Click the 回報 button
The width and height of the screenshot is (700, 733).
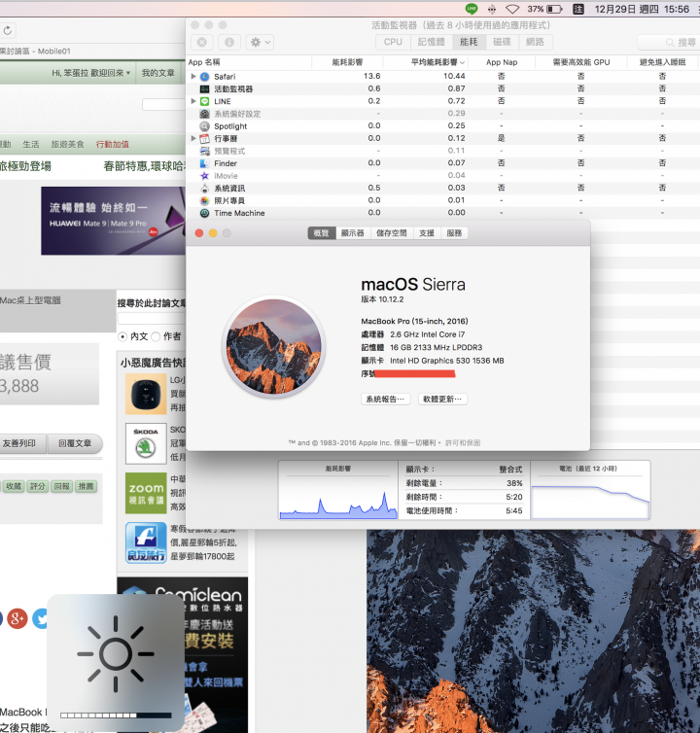61,486
